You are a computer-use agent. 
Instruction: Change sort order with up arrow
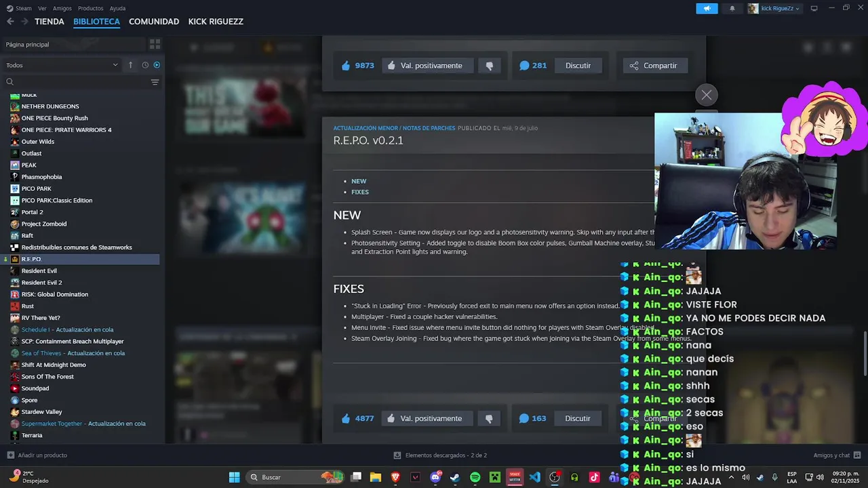130,65
